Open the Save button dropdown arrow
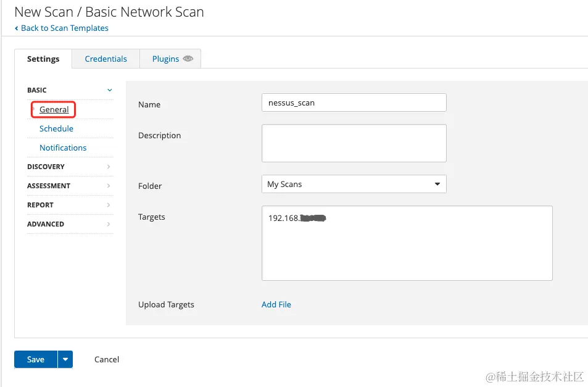This screenshot has width=588, height=387. pyautogui.click(x=65, y=359)
